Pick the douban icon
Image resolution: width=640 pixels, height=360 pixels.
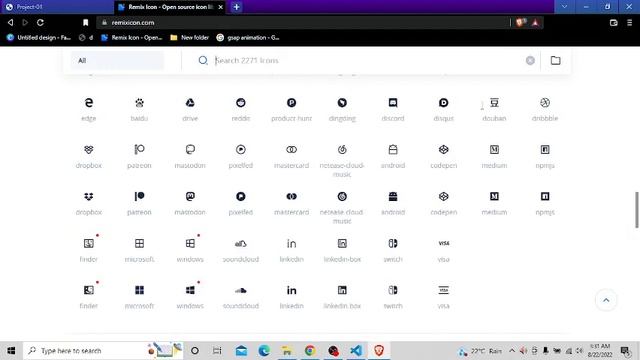(x=494, y=103)
